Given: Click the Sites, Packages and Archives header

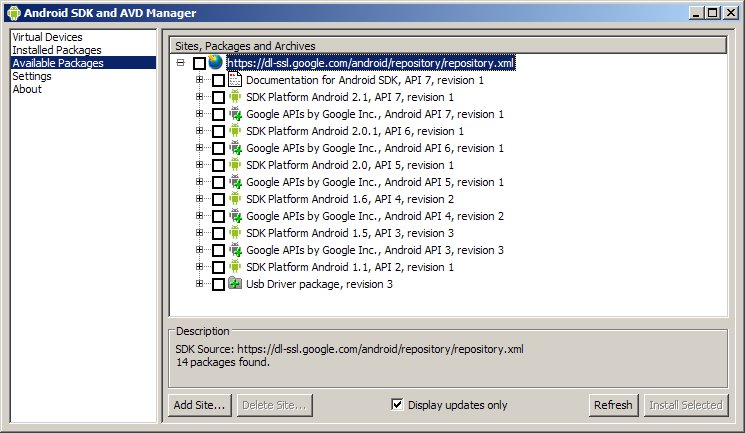Looking at the screenshot, I should 448,46.
